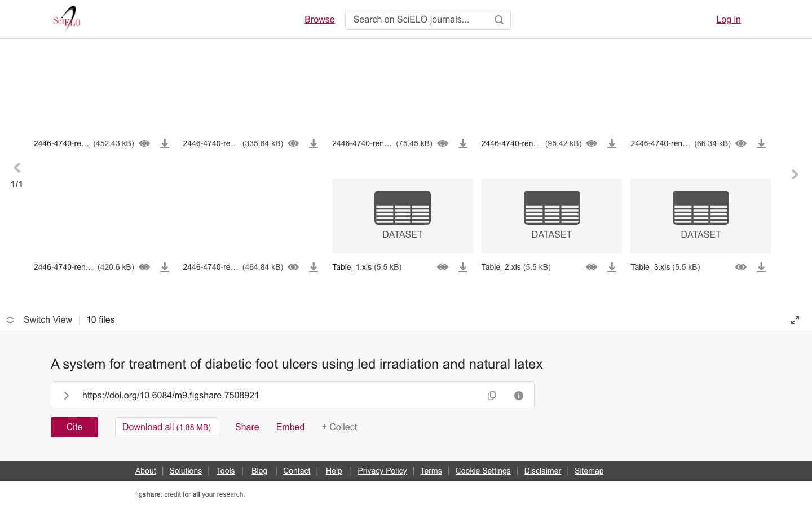Open the Disclaimer footer link

pyautogui.click(x=542, y=471)
